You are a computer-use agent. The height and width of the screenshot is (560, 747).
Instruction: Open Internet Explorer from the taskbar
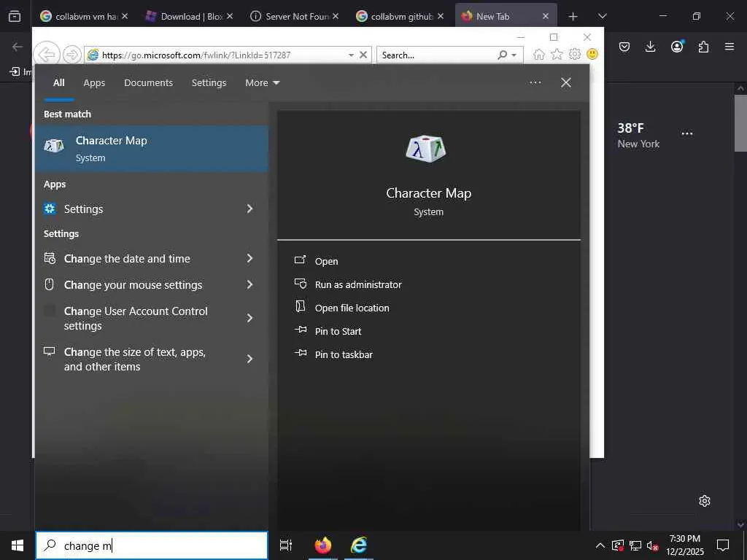[x=359, y=545]
